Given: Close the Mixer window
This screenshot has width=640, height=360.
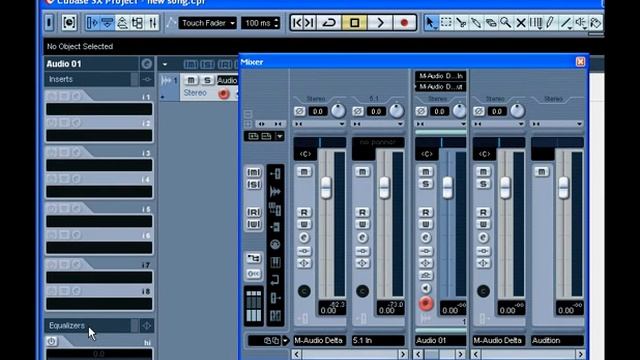Looking at the screenshot, I should point(580,62).
